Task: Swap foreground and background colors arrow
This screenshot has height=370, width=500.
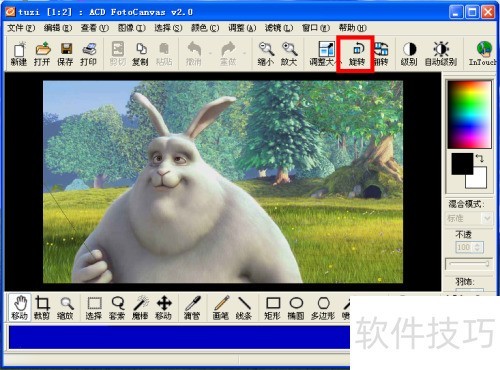Action: pos(480,158)
